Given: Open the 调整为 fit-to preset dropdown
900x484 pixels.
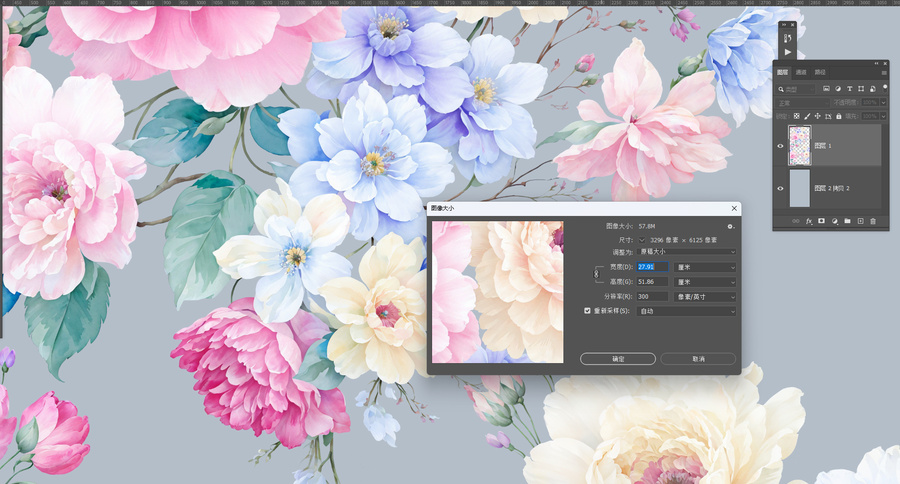Looking at the screenshot, I should pyautogui.click(x=687, y=252).
